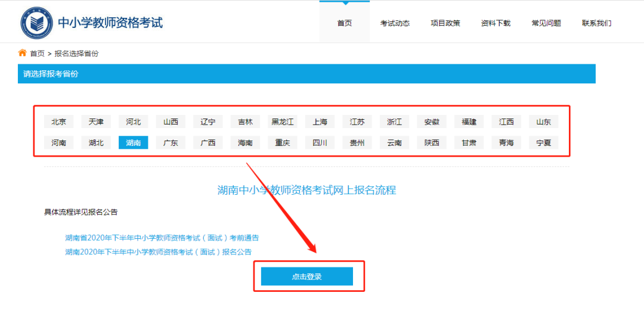The image size is (644, 327).
Task: Pick 江西 province
Action: pyautogui.click(x=506, y=122)
